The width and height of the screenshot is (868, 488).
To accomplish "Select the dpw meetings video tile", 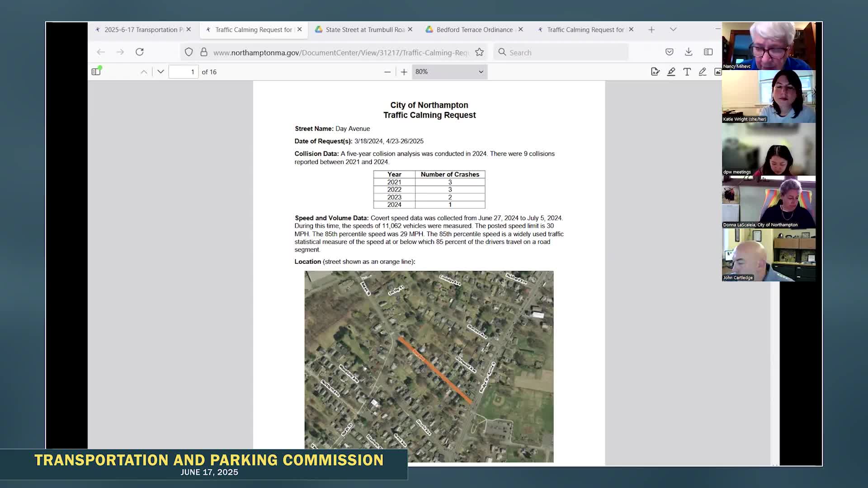I will coord(769,149).
